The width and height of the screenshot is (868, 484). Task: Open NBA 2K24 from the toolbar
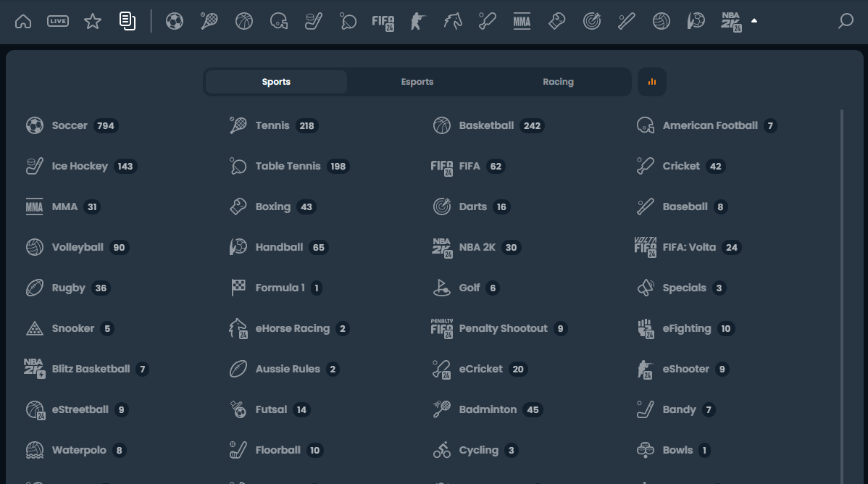tap(730, 21)
